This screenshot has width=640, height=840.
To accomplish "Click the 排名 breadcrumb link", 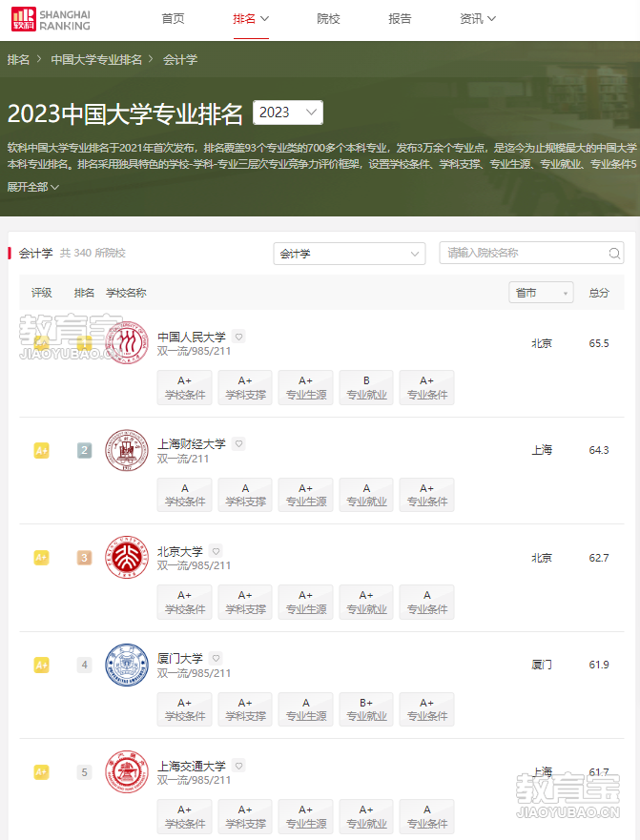I will click(x=18, y=59).
